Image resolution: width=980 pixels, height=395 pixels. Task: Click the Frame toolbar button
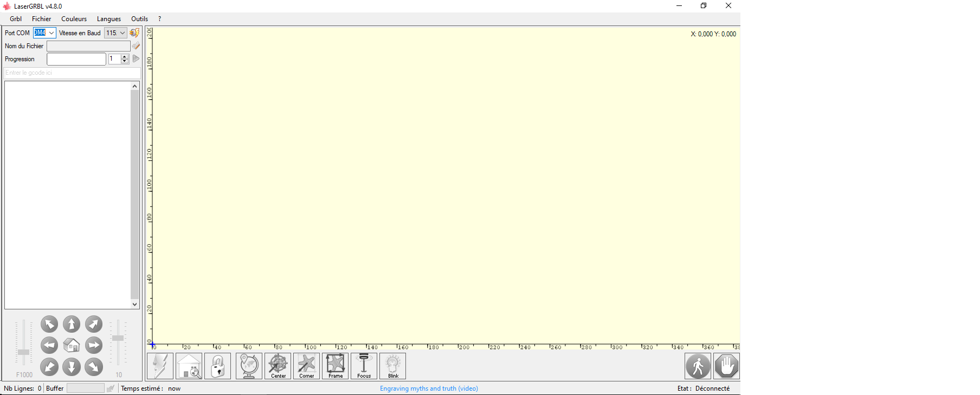click(x=336, y=366)
